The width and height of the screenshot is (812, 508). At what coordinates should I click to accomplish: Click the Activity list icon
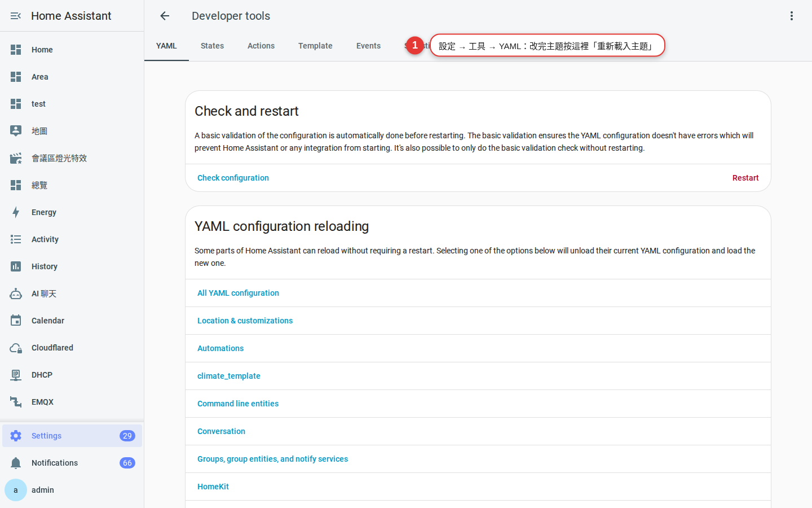(x=16, y=239)
